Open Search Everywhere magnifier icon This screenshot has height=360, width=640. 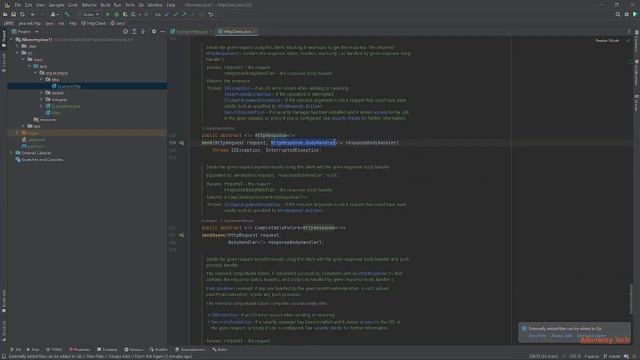pos(618,14)
